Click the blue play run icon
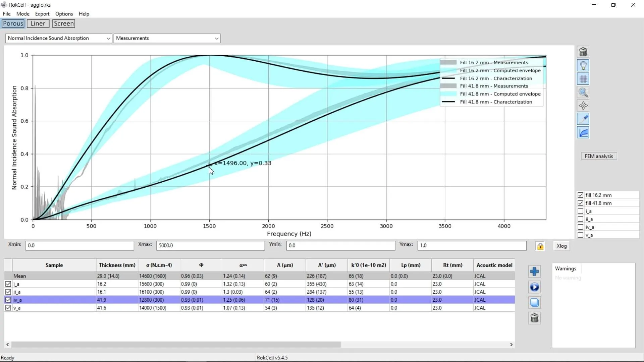 (534, 287)
